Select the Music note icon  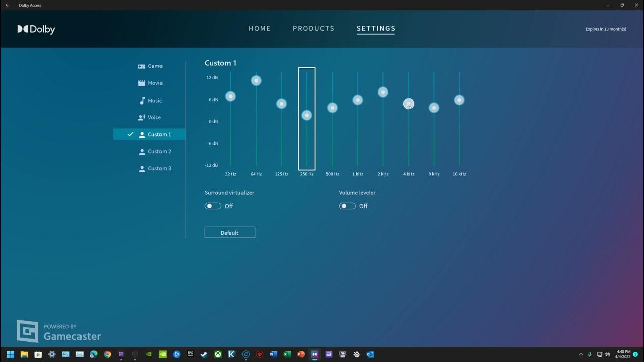(x=142, y=101)
